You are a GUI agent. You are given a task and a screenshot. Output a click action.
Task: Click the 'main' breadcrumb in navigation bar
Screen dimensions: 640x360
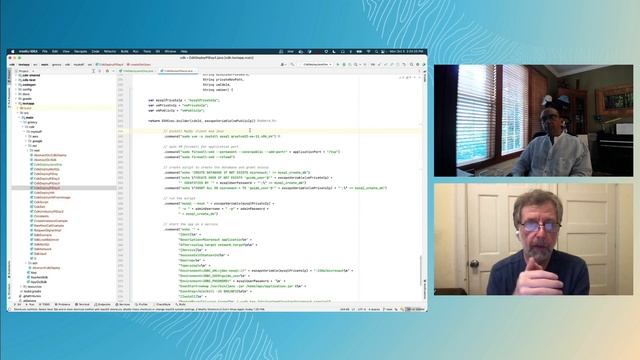(44, 64)
